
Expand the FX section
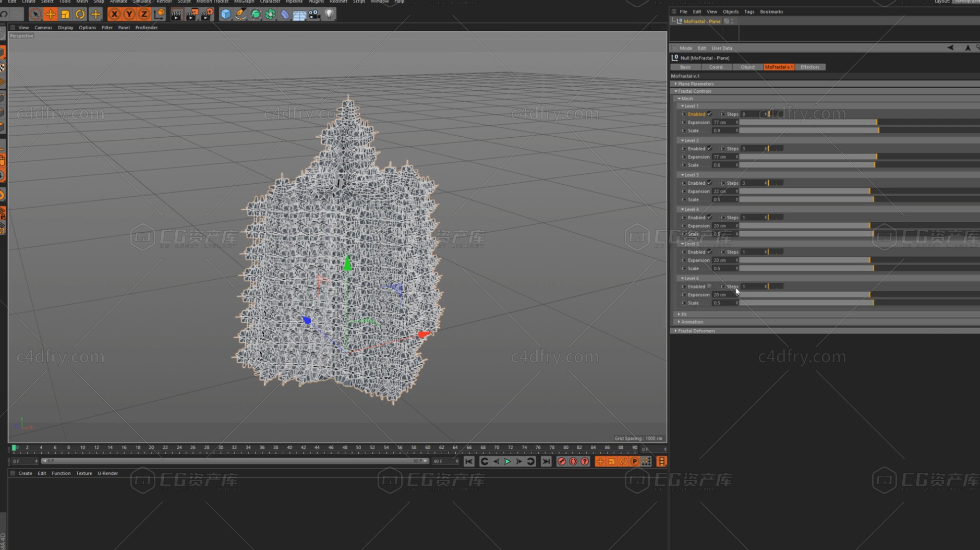[679, 314]
